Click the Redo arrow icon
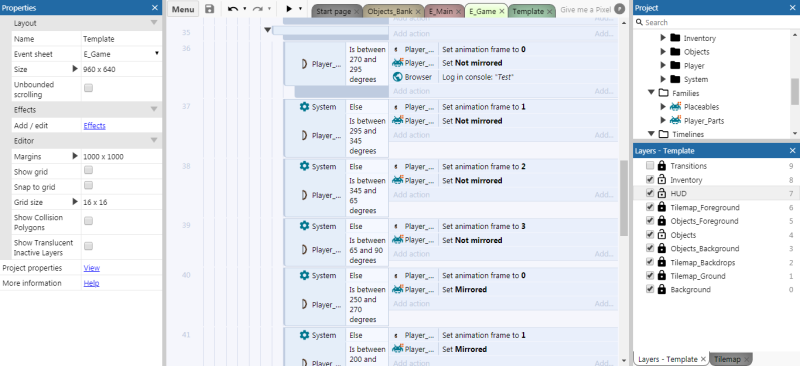The height and width of the screenshot is (366, 800). 258,9
